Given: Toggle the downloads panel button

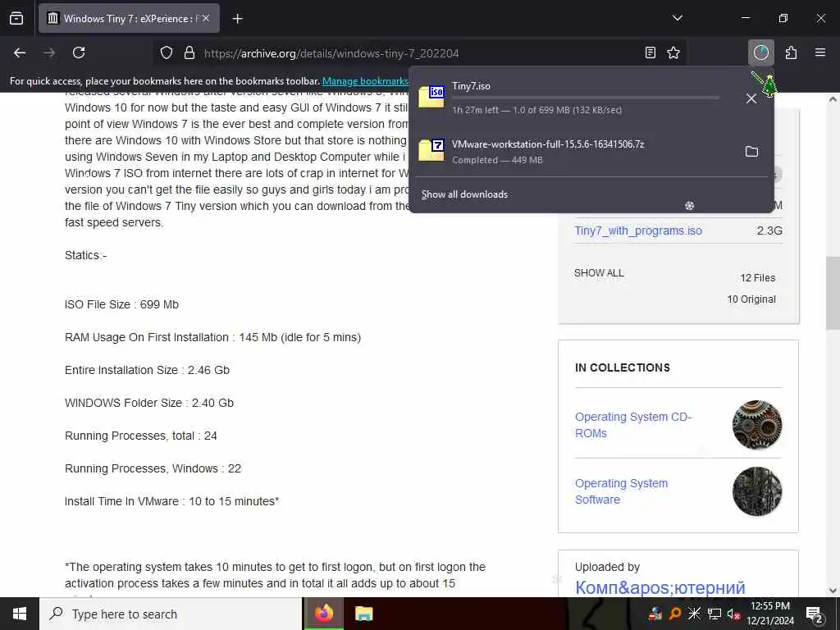Looking at the screenshot, I should coord(760,52).
